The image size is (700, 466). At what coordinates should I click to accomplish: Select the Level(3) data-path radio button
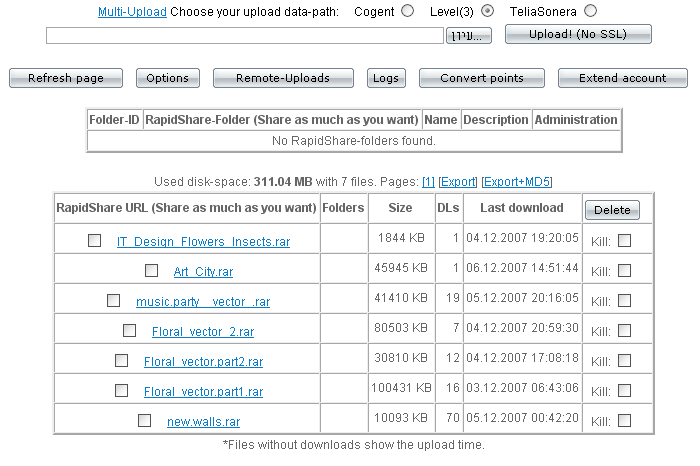coord(488,12)
